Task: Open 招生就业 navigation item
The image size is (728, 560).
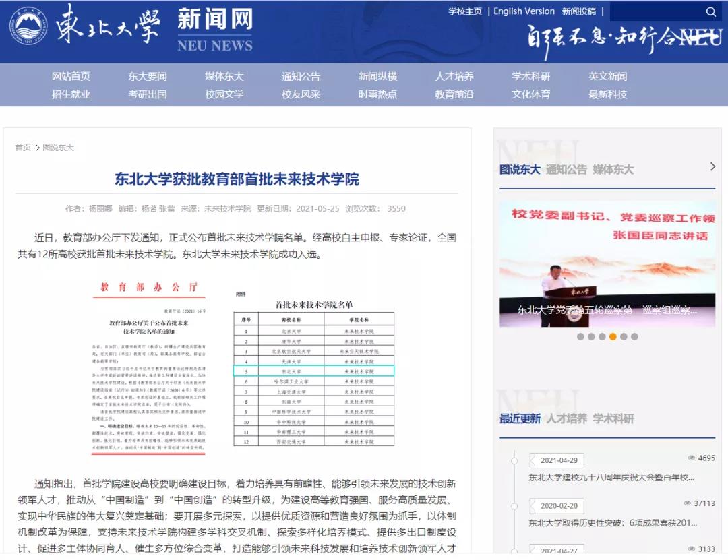Action: [x=71, y=94]
